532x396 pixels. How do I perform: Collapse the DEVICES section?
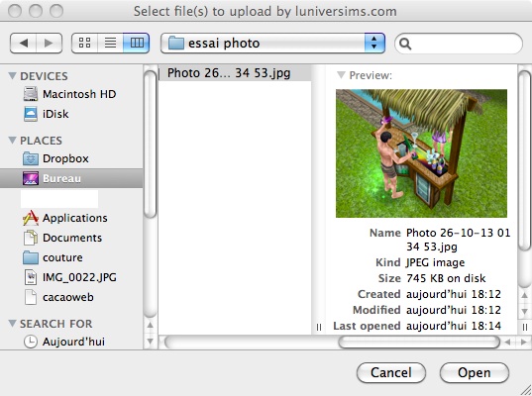[x=13, y=75]
